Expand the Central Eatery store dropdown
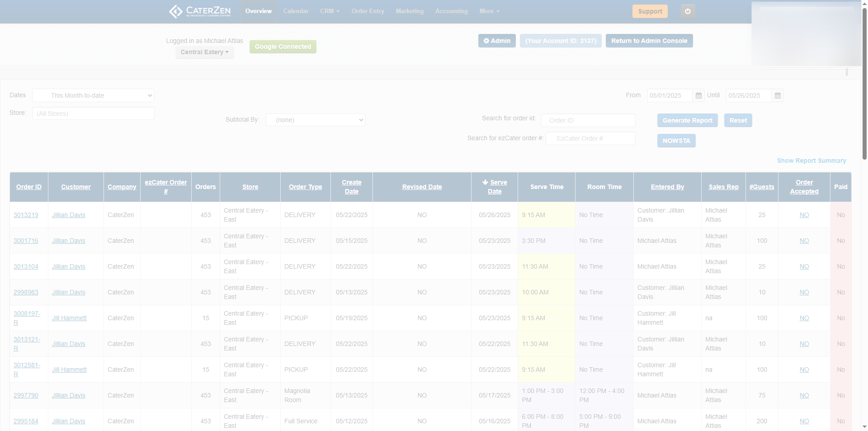 click(204, 52)
